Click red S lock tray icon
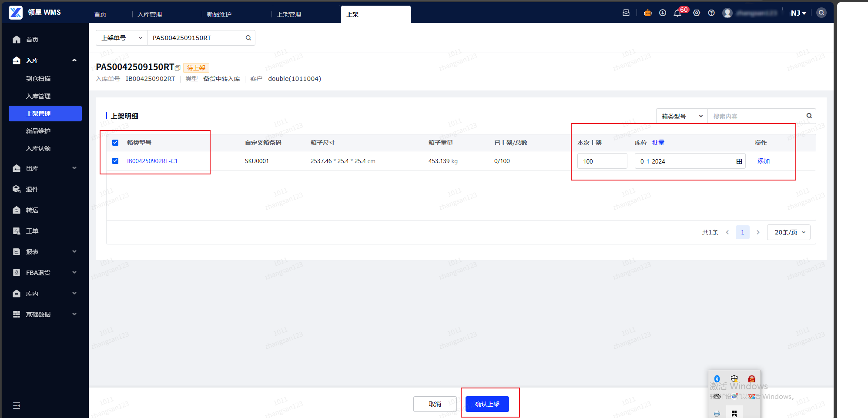Viewport: 868px width, 418px height. (x=752, y=379)
